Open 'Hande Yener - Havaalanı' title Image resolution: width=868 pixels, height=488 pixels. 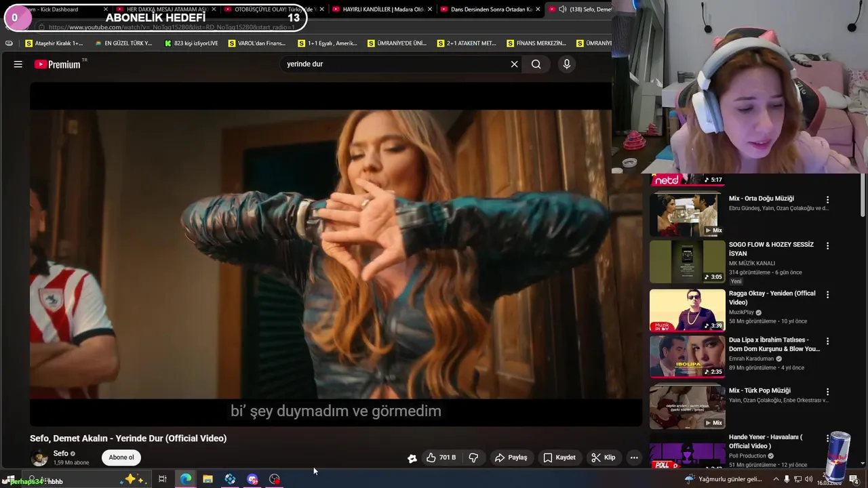pyautogui.click(x=766, y=441)
